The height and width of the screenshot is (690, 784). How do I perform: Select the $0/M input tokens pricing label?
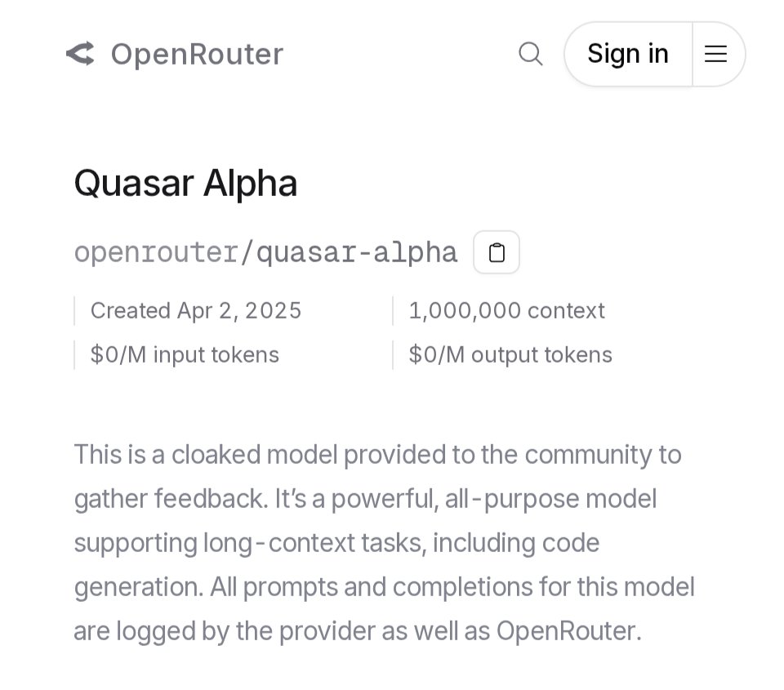click(184, 354)
